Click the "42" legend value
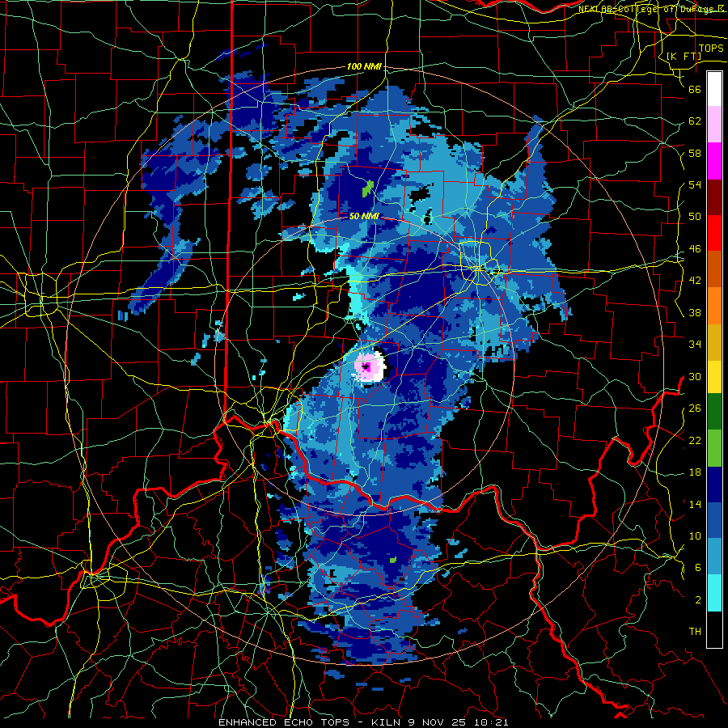Image resolution: width=728 pixels, height=728 pixels. pyautogui.click(x=695, y=281)
